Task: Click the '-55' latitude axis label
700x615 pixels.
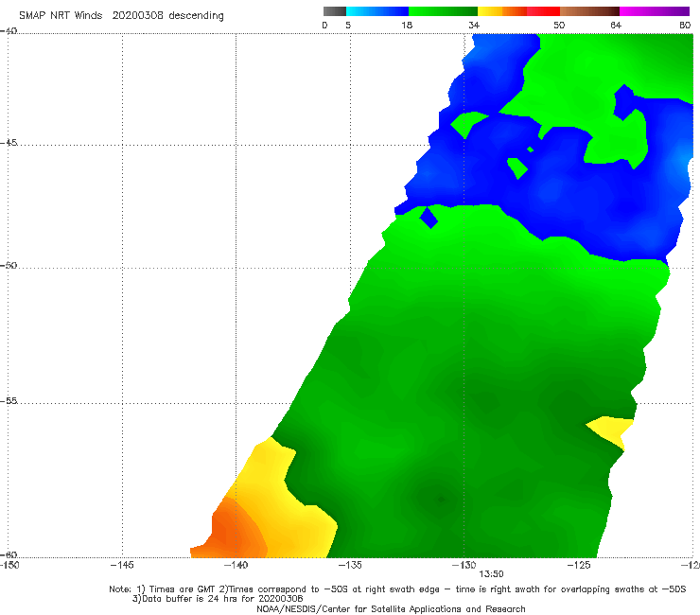Action: (9, 401)
